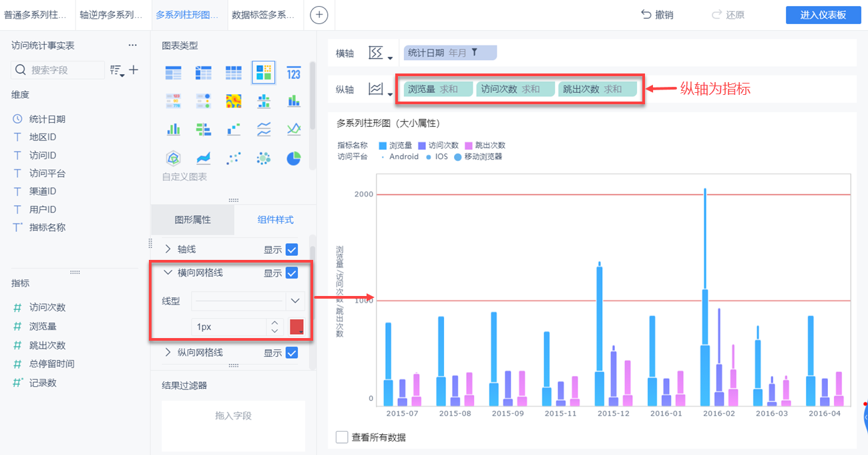Click the 撤销 undo button
The width and height of the screenshot is (868, 455).
657,15
